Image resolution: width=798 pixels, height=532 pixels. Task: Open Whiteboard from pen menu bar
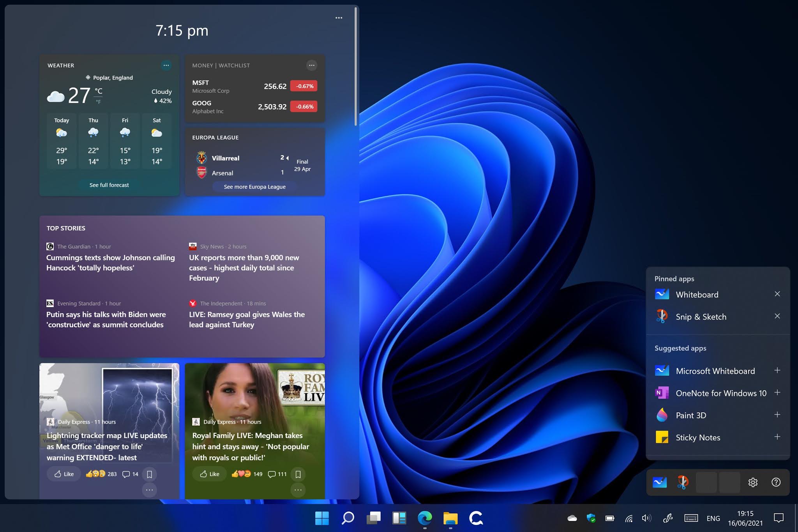point(660,482)
